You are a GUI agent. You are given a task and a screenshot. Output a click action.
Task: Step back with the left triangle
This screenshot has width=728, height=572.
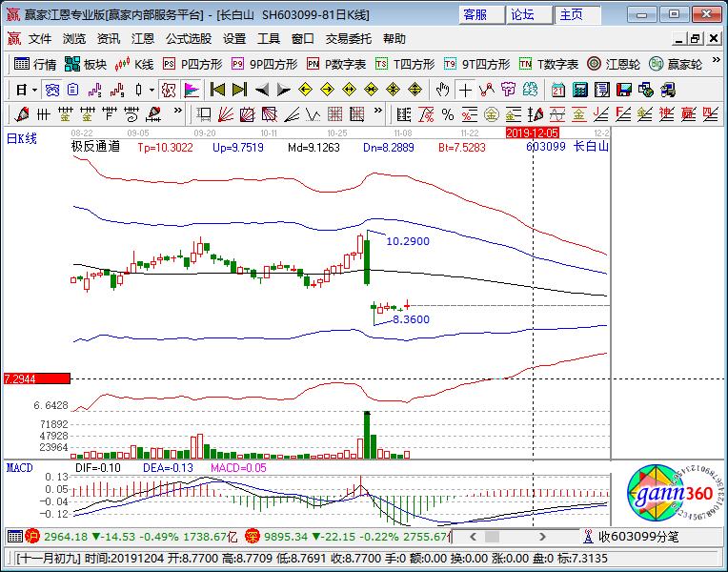point(261,90)
